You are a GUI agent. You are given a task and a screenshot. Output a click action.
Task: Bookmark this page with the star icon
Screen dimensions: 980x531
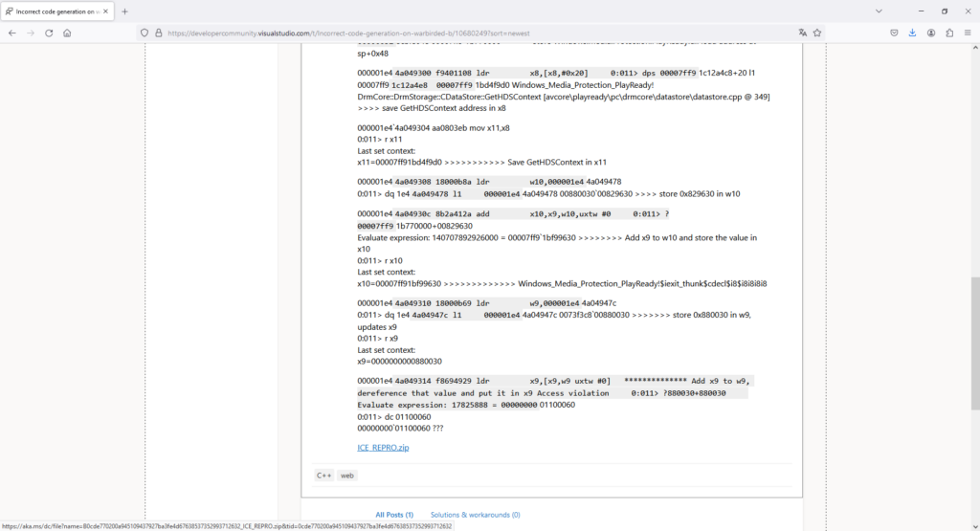point(817,33)
